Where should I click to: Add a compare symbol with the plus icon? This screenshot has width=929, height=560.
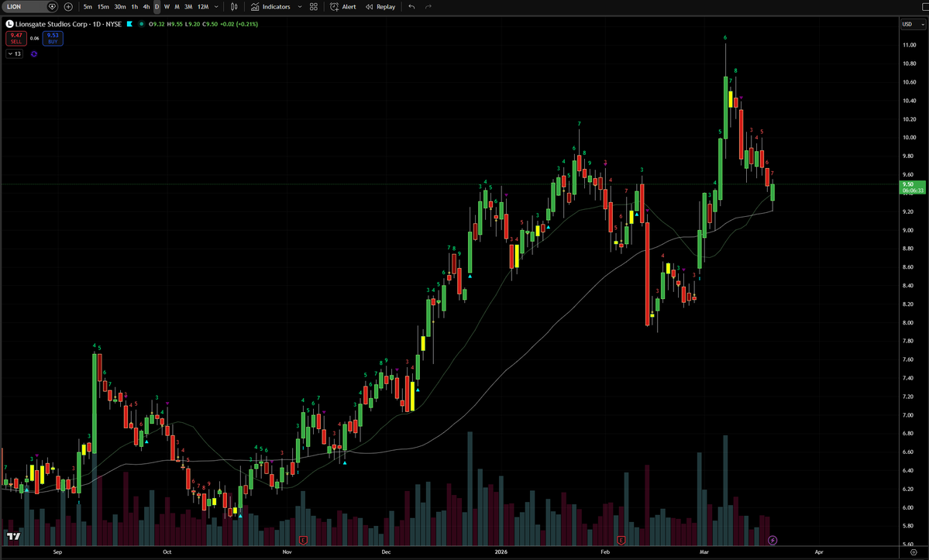pos(68,6)
